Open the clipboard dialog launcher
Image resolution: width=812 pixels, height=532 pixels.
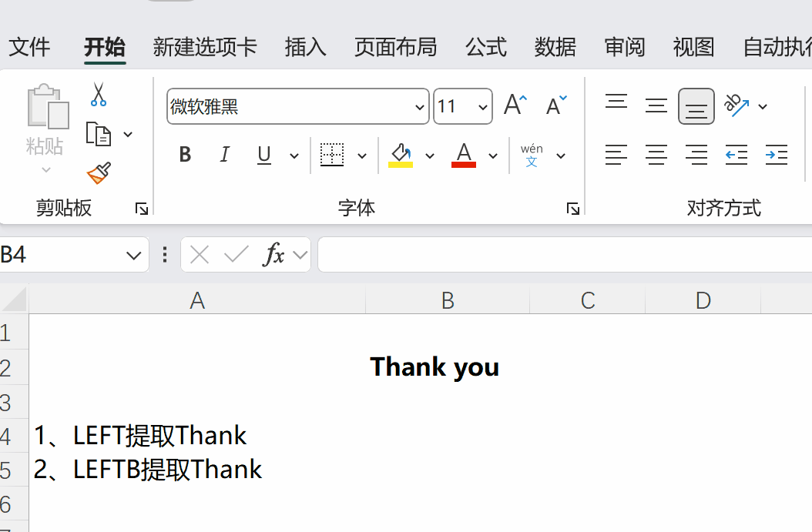[x=142, y=209]
